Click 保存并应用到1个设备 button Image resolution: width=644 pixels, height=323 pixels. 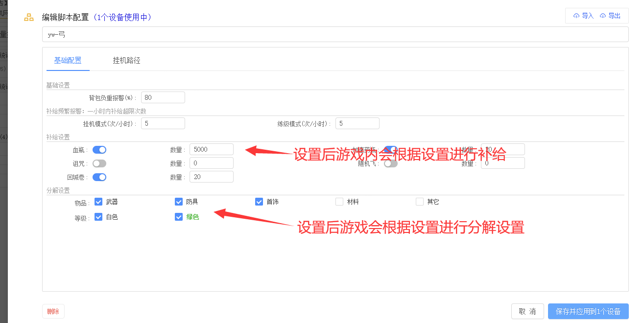pyautogui.click(x=588, y=311)
